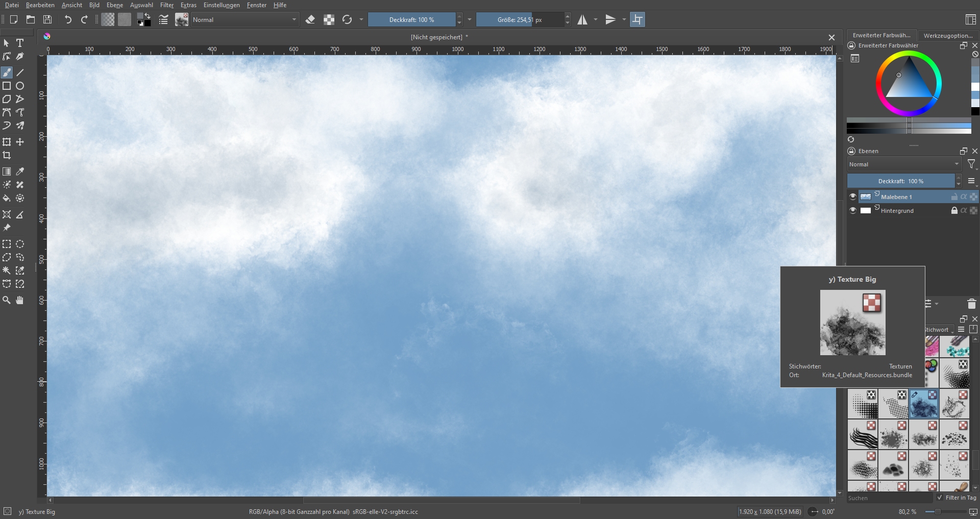Select the Reference Images pin tool
The height and width of the screenshot is (519, 980).
pos(7,228)
